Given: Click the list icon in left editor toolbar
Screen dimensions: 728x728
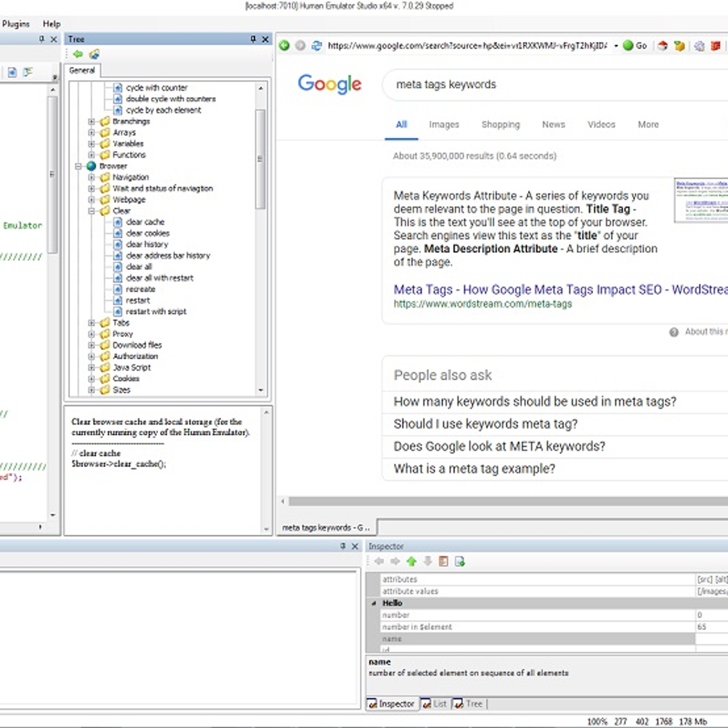Looking at the screenshot, I should tap(28, 72).
